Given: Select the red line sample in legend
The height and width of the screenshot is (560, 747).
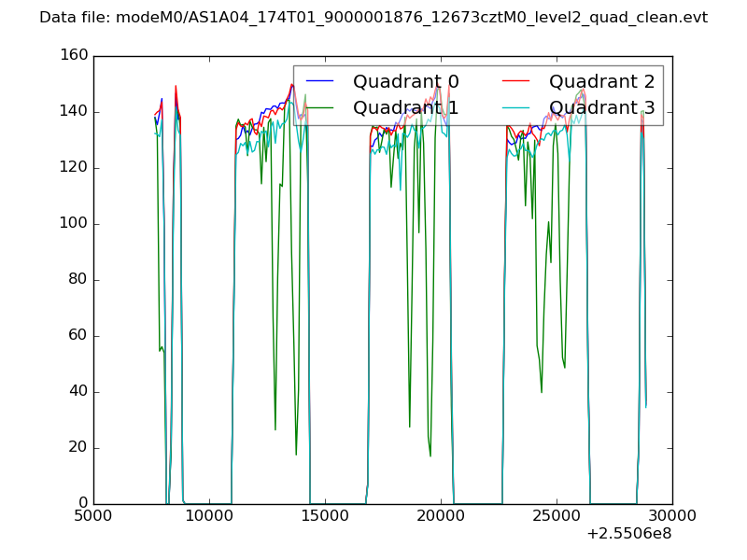Looking at the screenshot, I should pos(515,82).
